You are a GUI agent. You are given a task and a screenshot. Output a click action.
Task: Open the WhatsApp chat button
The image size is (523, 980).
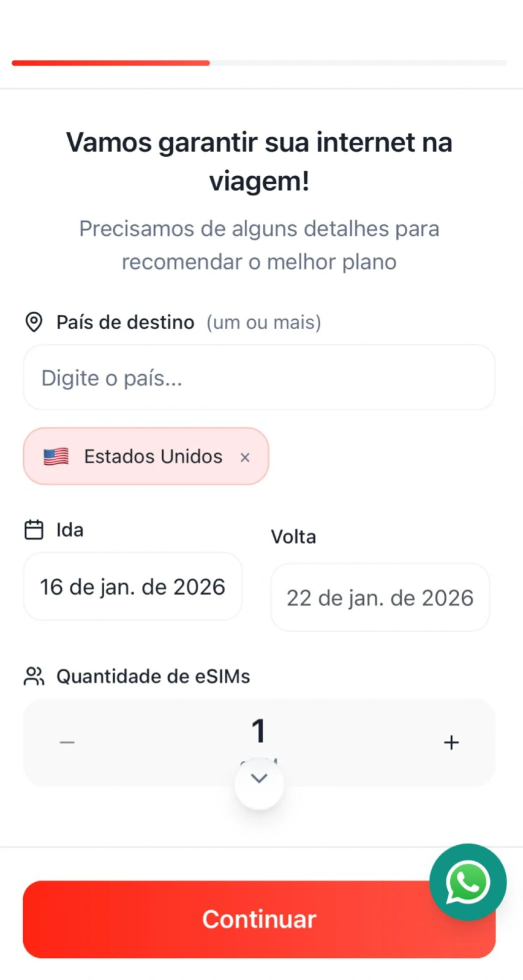[x=467, y=882]
